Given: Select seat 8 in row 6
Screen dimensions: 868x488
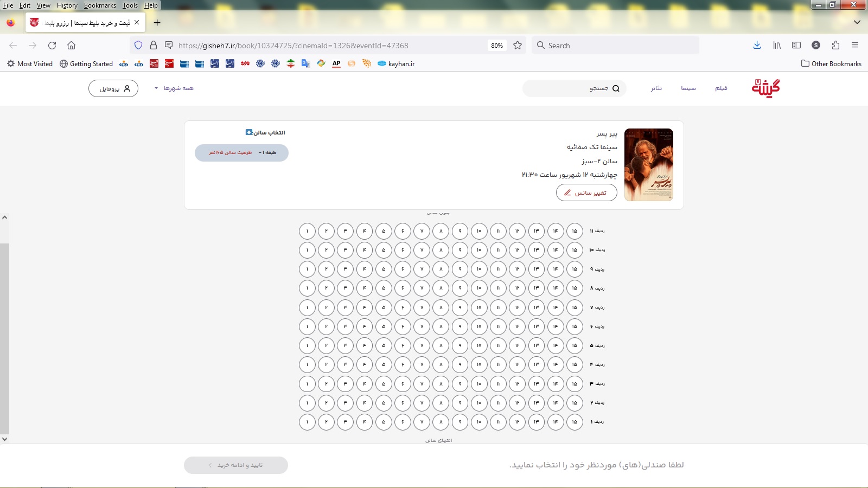Looking at the screenshot, I should (x=441, y=326).
